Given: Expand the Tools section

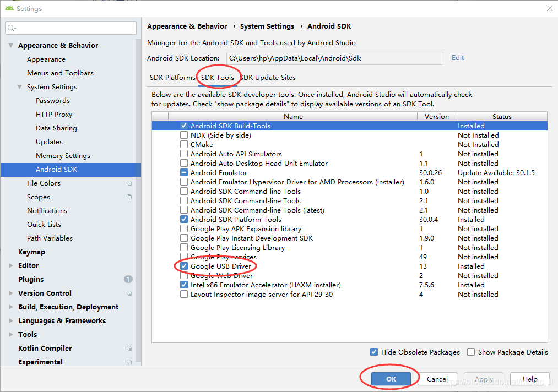Looking at the screenshot, I should (10, 334).
